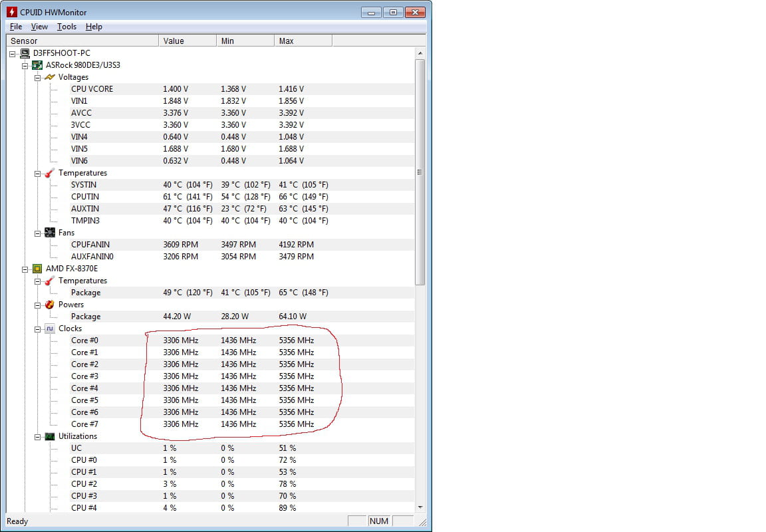This screenshot has width=766, height=532.
Task: Open the File menu
Action: pos(16,27)
